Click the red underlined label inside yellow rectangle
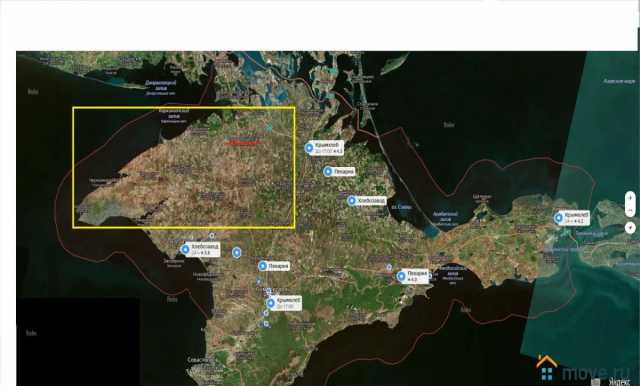Image resolution: width=640 pixels, height=386 pixels. (x=243, y=142)
